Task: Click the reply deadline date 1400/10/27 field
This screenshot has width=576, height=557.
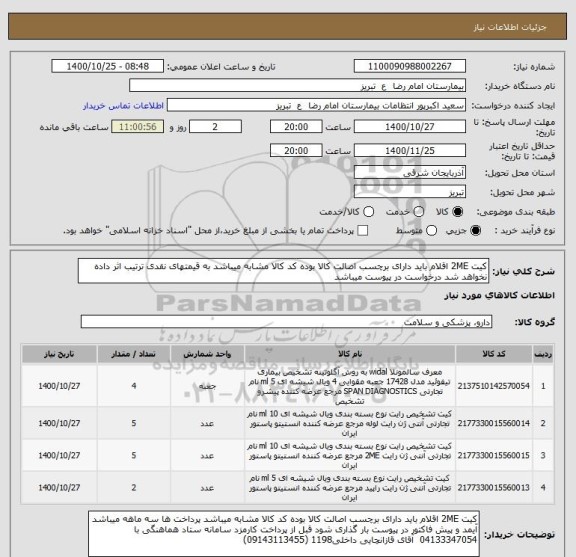Action: point(410,127)
